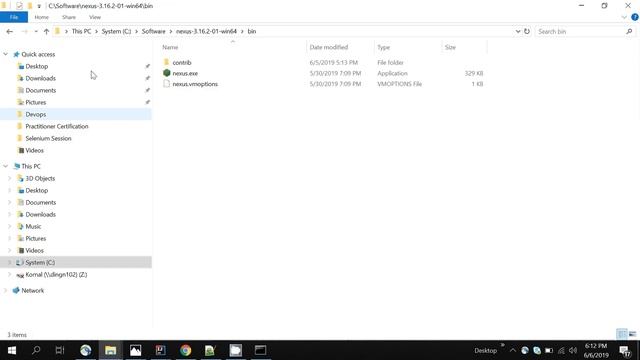640x360 pixels.
Task: Select the nexus.vmoptions file icon
Action: (x=166, y=84)
